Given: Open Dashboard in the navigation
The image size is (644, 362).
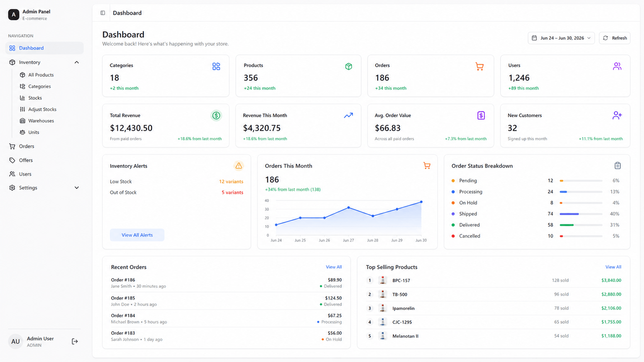Looking at the screenshot, I should tap(44, 48).
